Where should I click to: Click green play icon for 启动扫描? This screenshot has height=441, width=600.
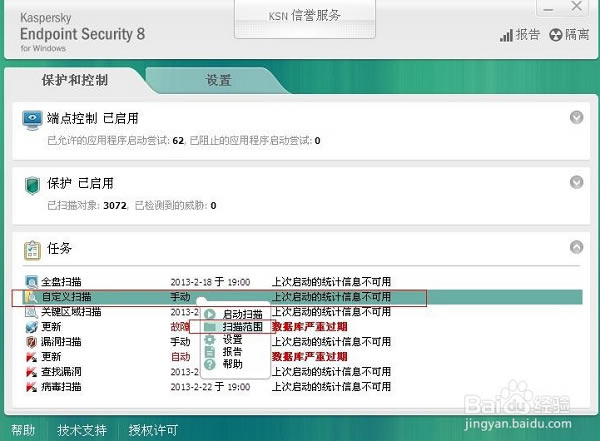coord(210,314)
